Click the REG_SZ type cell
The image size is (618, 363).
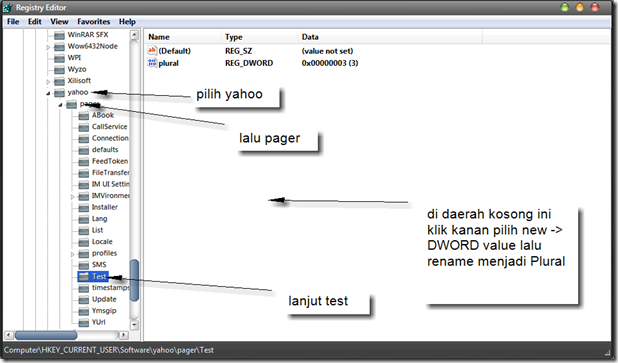tap(238, 51)
